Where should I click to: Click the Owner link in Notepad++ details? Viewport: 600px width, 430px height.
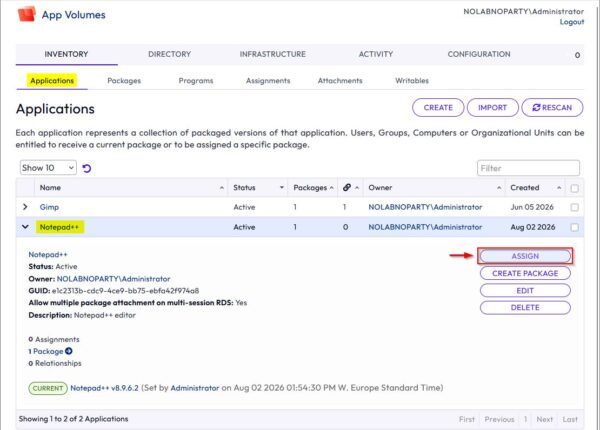113,279
